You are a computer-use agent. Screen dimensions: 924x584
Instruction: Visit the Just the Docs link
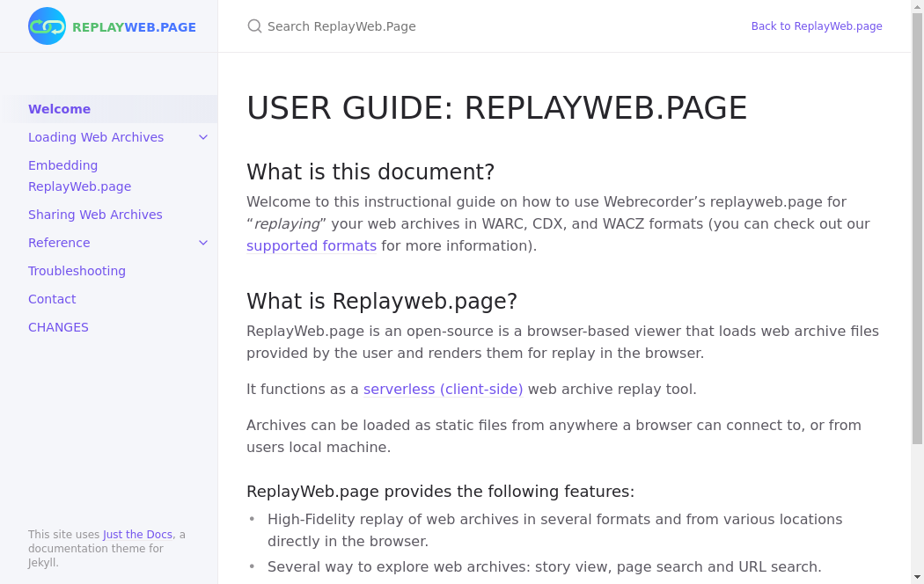pyautogui.click(x=137, y=535)
